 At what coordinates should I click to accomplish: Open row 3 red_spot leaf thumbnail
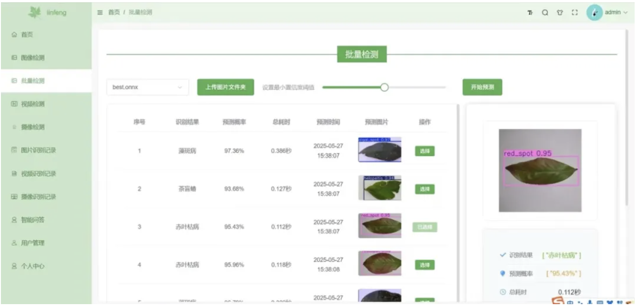[x=380, y=226]
